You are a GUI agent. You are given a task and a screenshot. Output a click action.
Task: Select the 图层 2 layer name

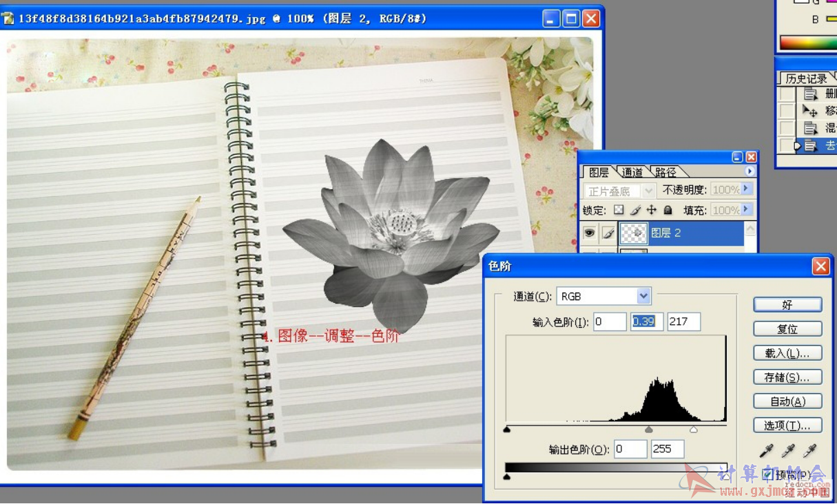tap(666, 233)
